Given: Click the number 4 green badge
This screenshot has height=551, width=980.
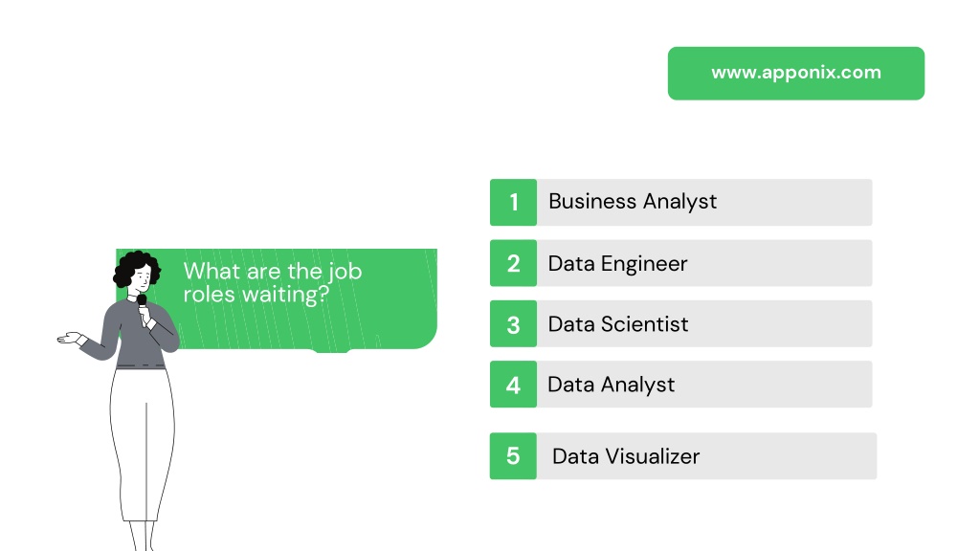Looking at the screenshot, I should [513, 385].
